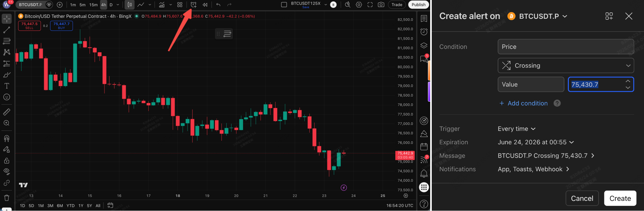The width and height of the screenshot is (644, 211).
Task: Start bar replay mode
Action: (205, 5)
